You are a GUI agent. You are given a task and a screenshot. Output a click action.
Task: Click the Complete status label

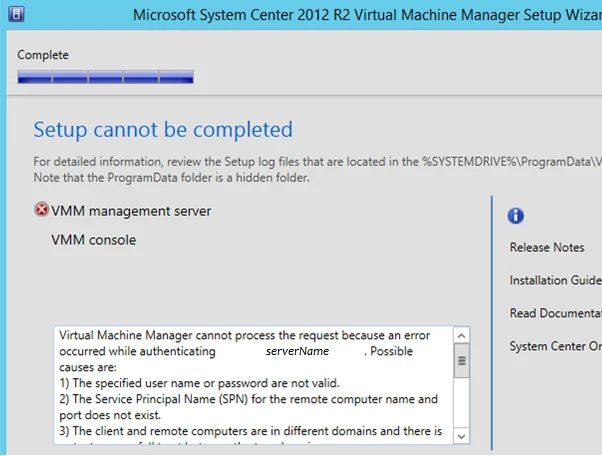point(43,55)
